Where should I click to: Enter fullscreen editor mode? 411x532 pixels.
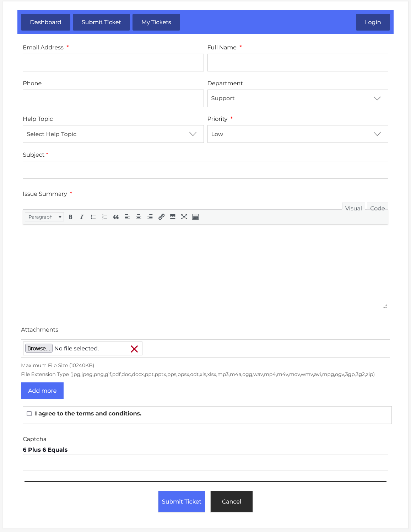(184, 217)
